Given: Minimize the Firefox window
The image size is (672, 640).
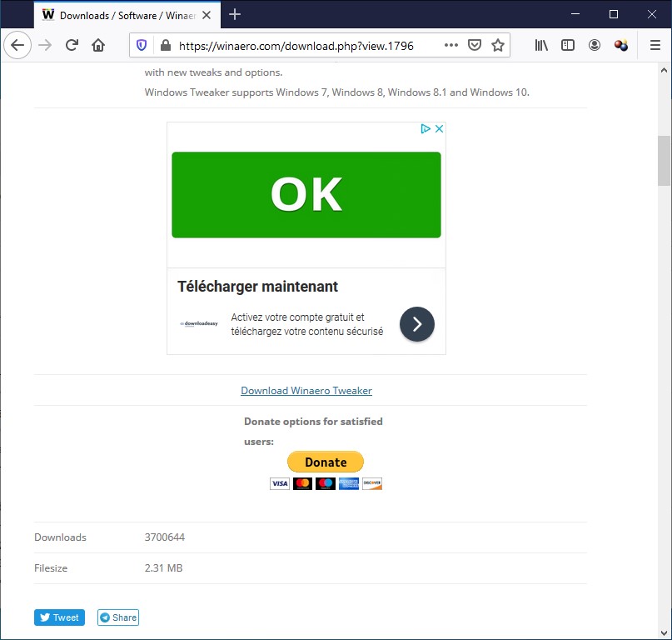Looking at the screenshot, I should click(575, 14).
